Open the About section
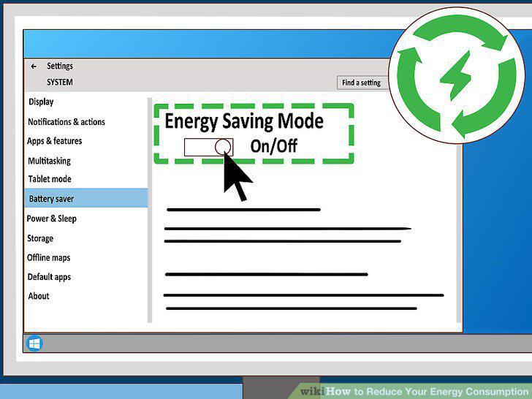 pyautogui.click(x=39, y=296)
